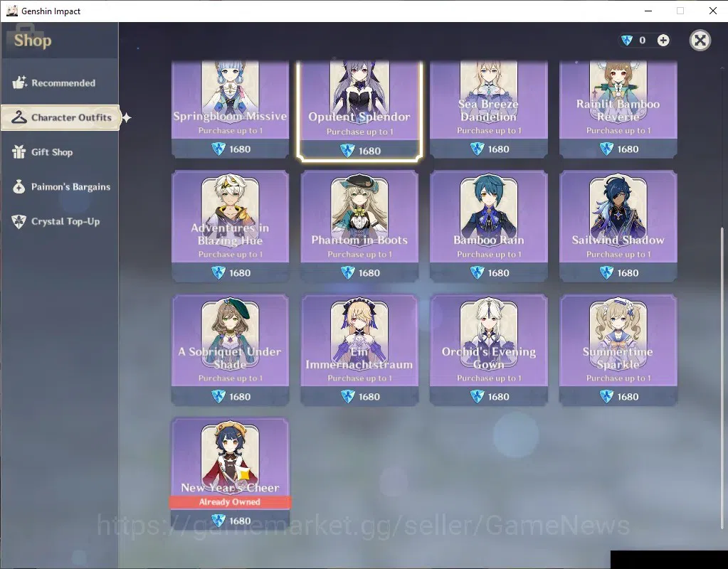728x569 pixels.
Task: Click crystal icon under New Year's Cheer
Action: [x=218, y=521]
